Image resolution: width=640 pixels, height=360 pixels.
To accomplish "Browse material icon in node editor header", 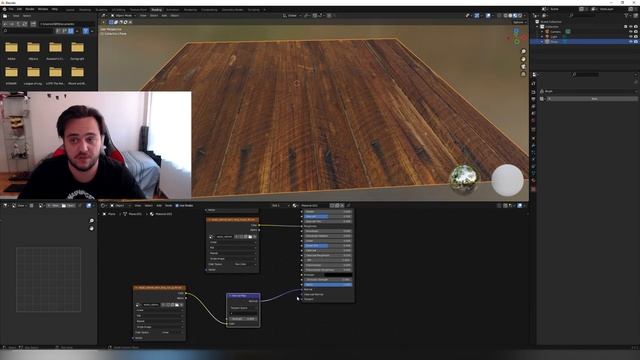I will 295,205.
